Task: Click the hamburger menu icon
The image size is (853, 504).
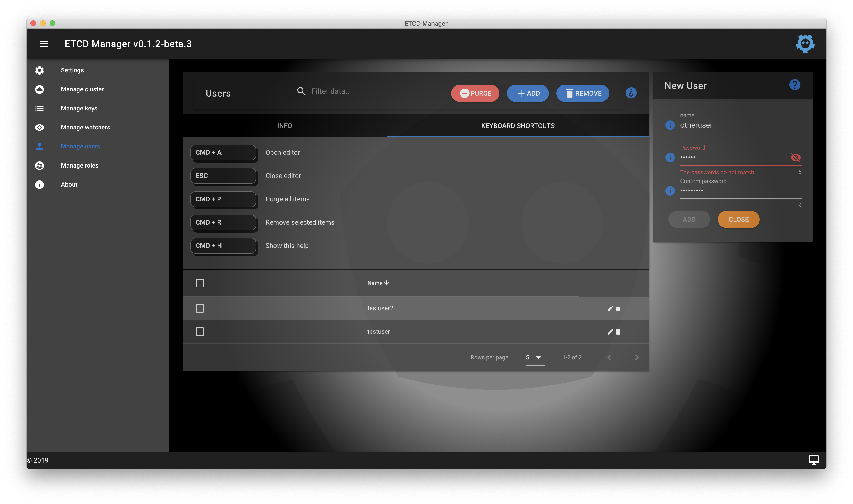Action: click(x=44, y=44)
